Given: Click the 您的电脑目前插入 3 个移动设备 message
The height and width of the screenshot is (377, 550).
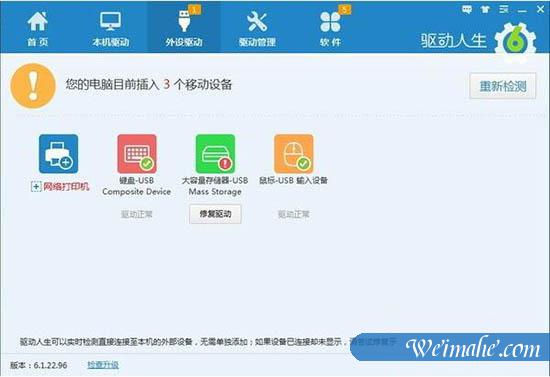Looking at the screenshot, I should (x=149, y=84).
